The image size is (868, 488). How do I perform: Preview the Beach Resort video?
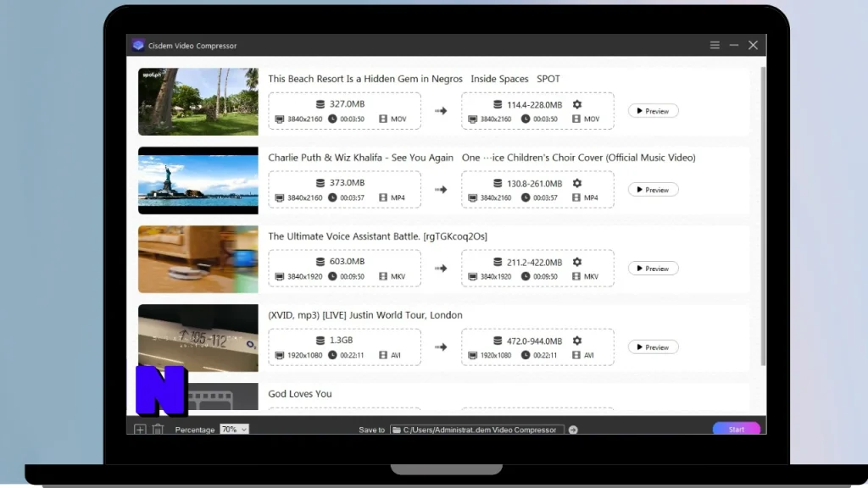click(x=654, y=111)
